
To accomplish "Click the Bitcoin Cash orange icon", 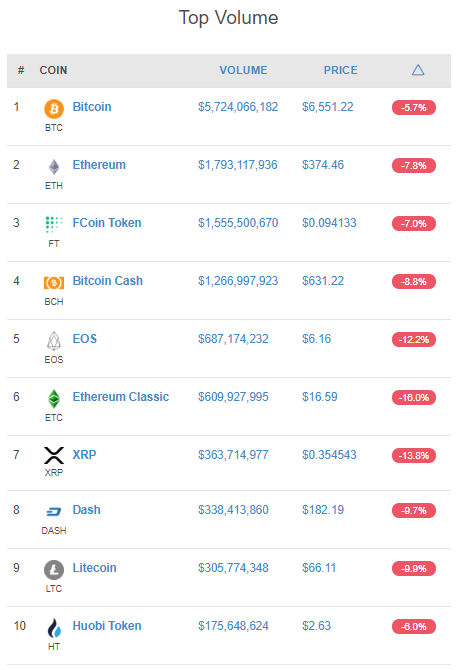I will click(x=54, y=282).
